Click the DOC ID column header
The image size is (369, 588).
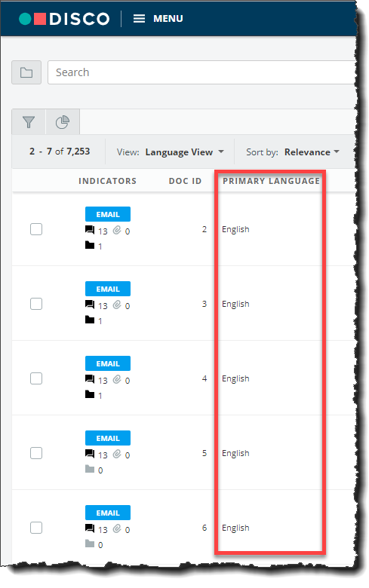(185, 181)
